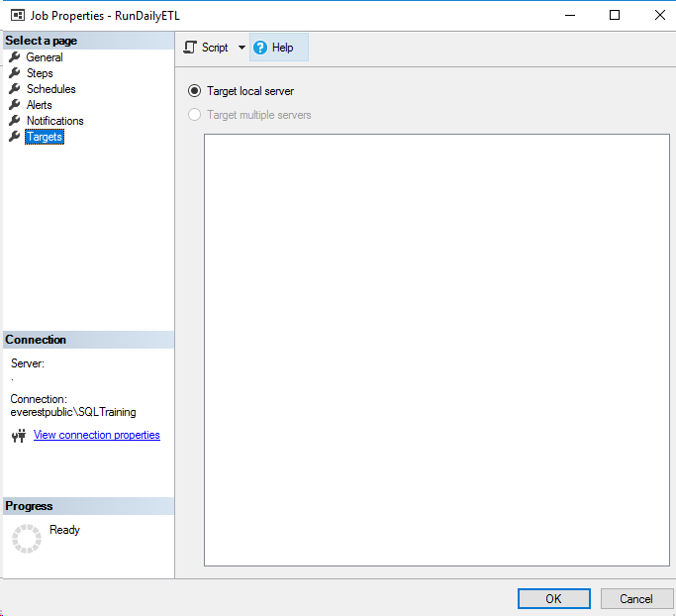Go to the Schedules page
This screenshot has height=616, width=676.
[50, 89]
